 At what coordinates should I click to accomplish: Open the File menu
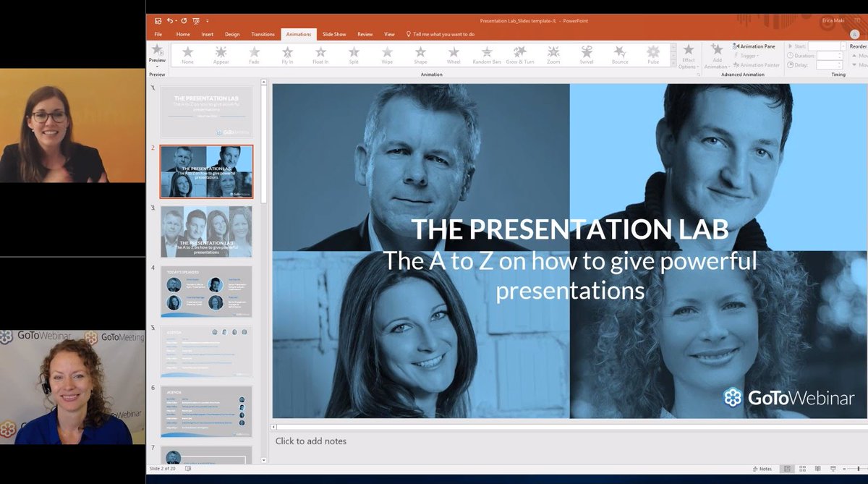(158, 34)
